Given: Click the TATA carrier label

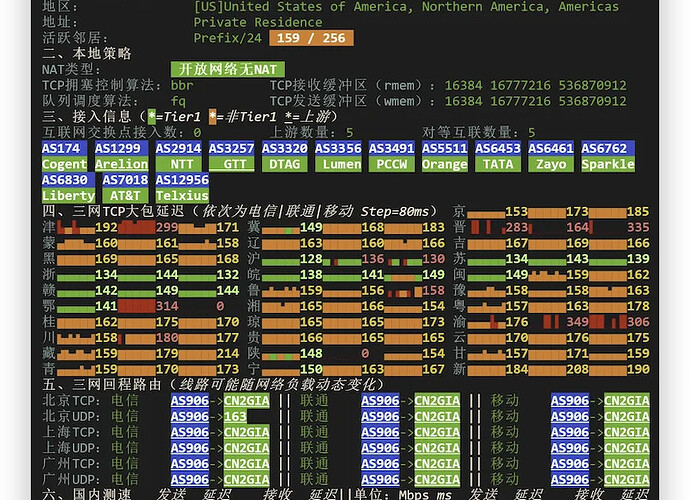Looking at the screenshot, I should point(498,164).
